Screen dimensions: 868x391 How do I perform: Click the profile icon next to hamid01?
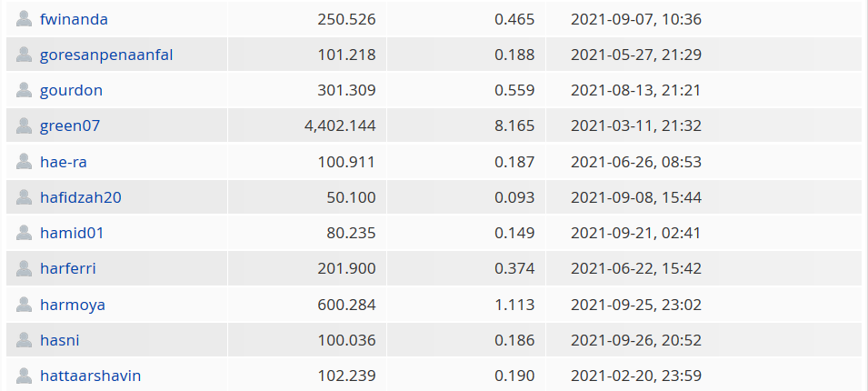point(24,233)
